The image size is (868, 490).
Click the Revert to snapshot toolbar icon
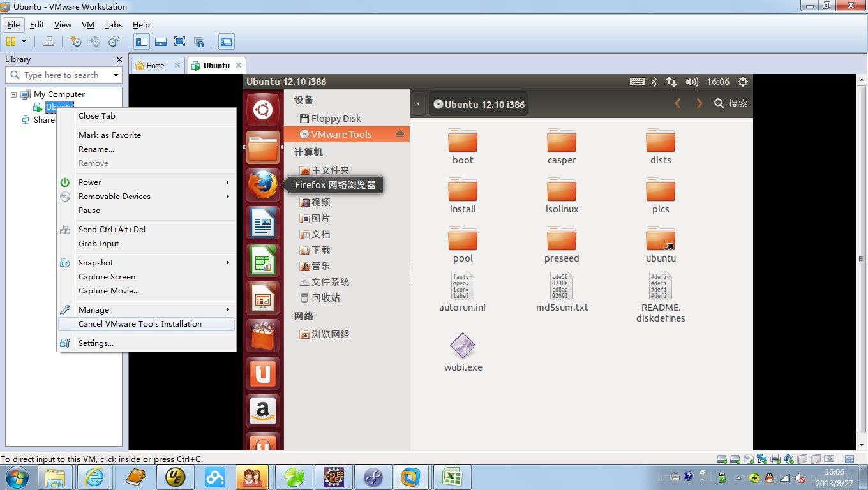pyautogui.click(x=95, y=41)
